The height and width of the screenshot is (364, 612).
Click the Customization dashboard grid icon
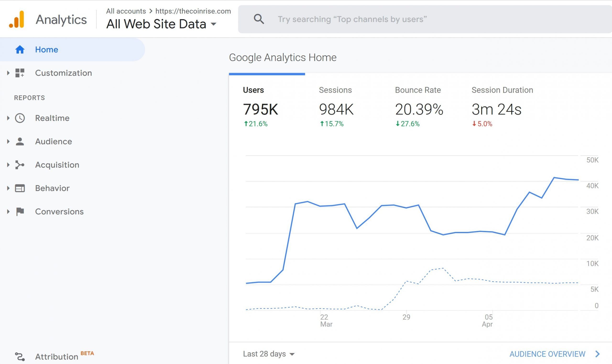click(20, 73)
